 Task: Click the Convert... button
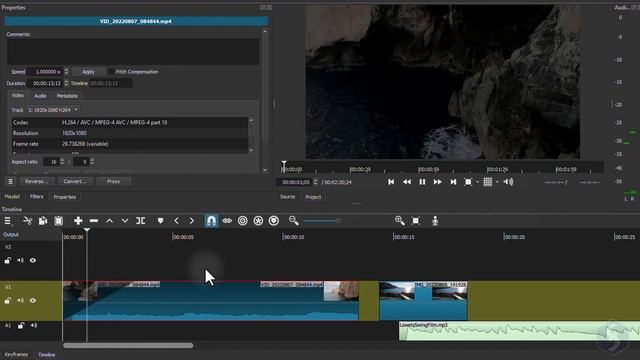(75, 181)
